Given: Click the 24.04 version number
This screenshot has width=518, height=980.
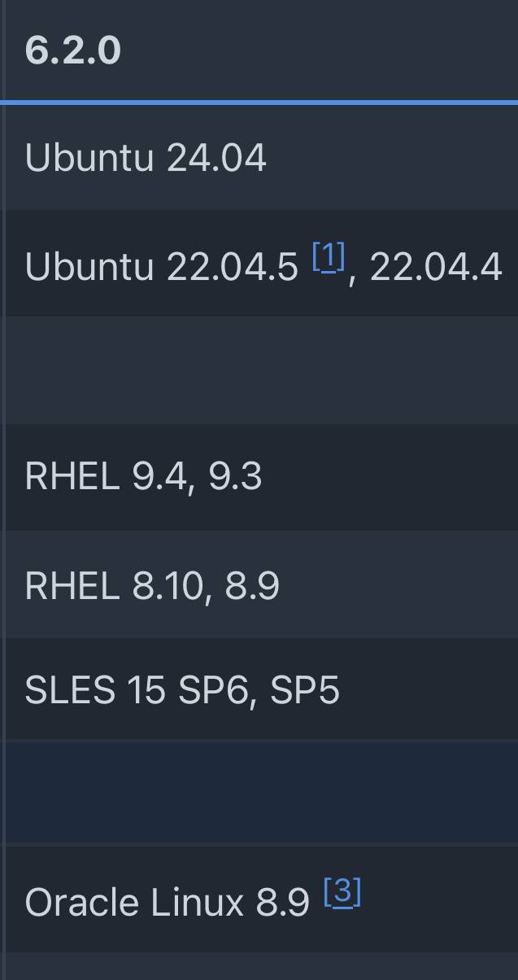Looking at the screenshot, I should pyautogui.click(x=216, y=157).
